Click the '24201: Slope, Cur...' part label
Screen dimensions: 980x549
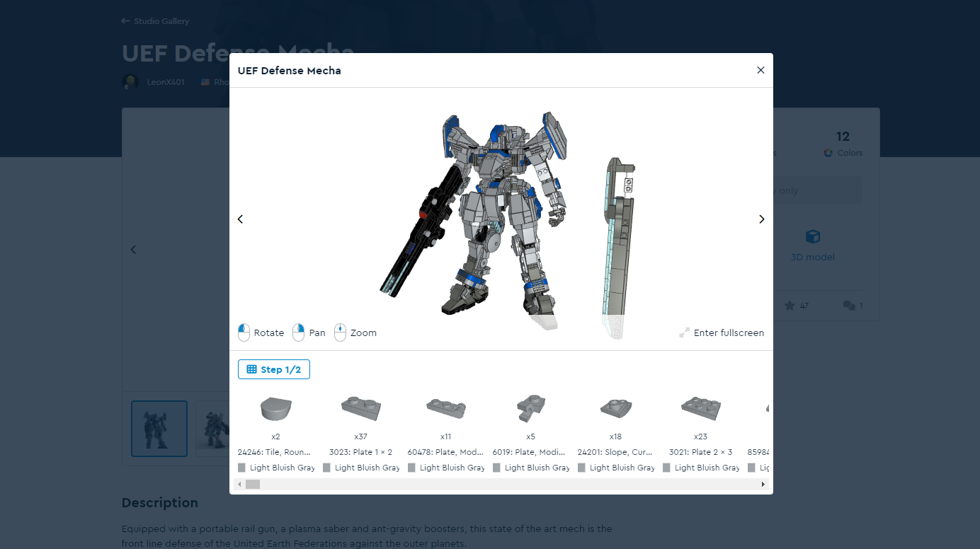pyautogui.click(x=616, y=452)
